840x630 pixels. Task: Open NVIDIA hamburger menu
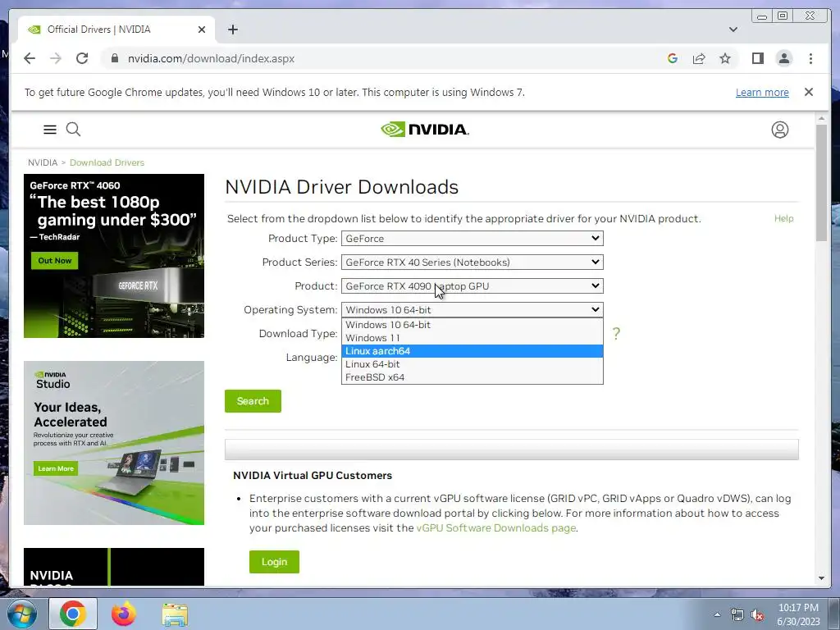[x=50, y=129]
